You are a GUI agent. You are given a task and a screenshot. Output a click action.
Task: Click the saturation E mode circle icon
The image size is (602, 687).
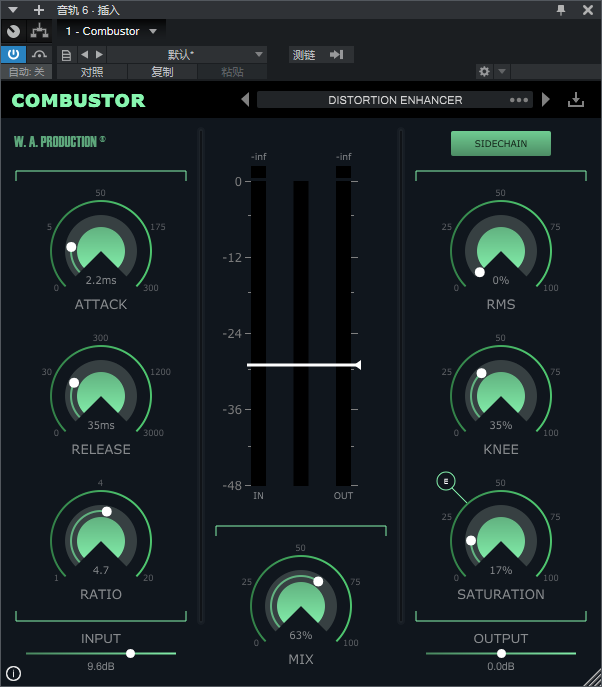pos(446,481)
